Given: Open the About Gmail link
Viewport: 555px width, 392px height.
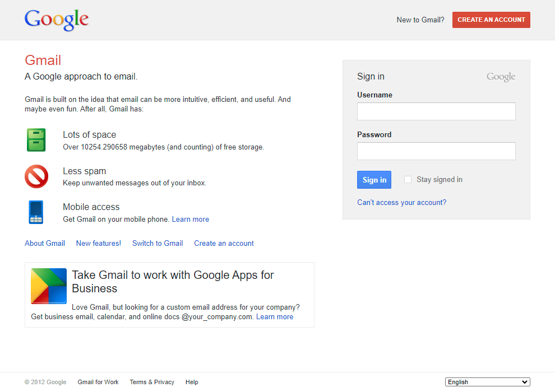Looking at the screenshot, I should pyautogui.click(x=45, y=243).
